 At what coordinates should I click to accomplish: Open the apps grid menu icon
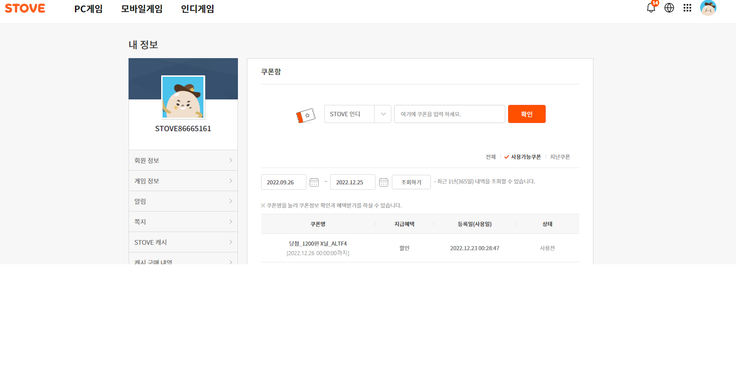pos(687,8)
